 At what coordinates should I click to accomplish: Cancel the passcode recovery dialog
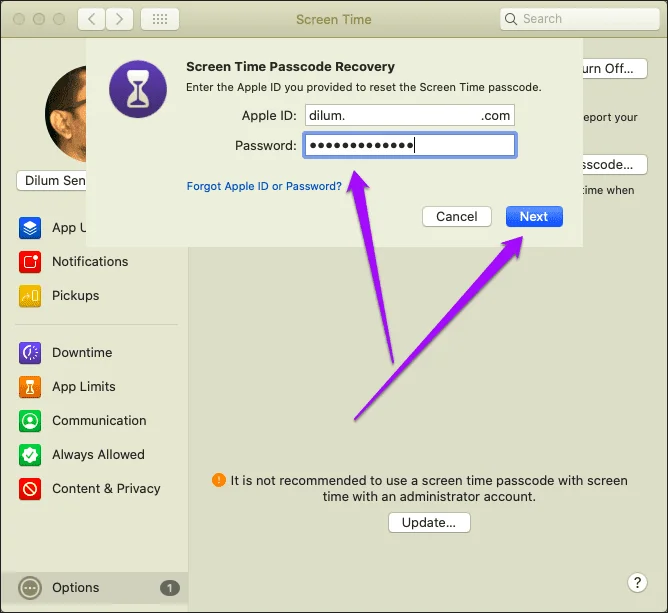click(457, 216)
